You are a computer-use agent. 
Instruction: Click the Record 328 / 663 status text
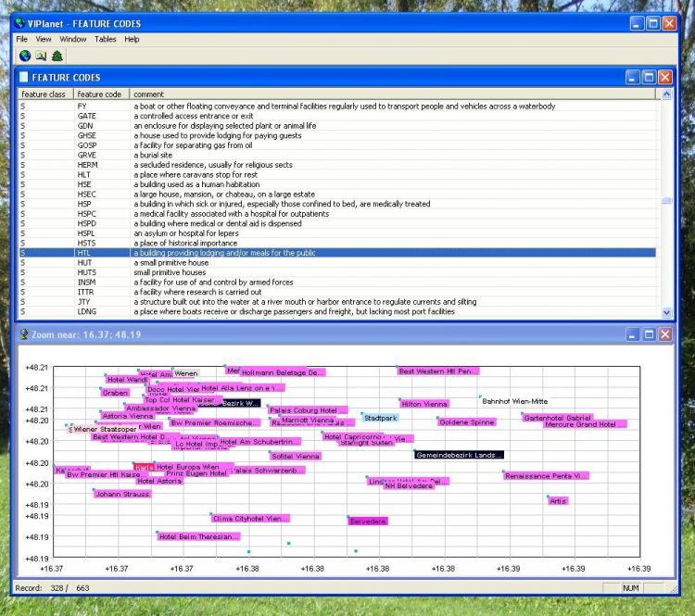click(52, 587)
